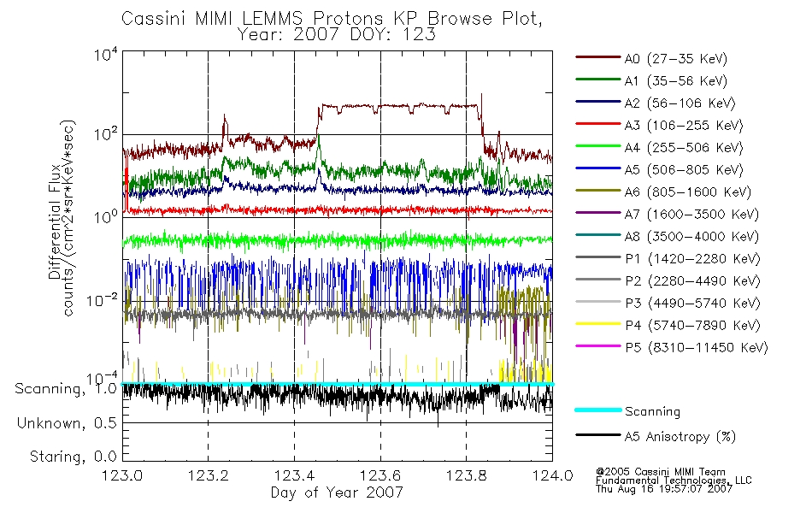812x513 pixels.
Task: Click the Thu Aug 16 19:57:07 2007 timestamp
Action: point(664,489)
